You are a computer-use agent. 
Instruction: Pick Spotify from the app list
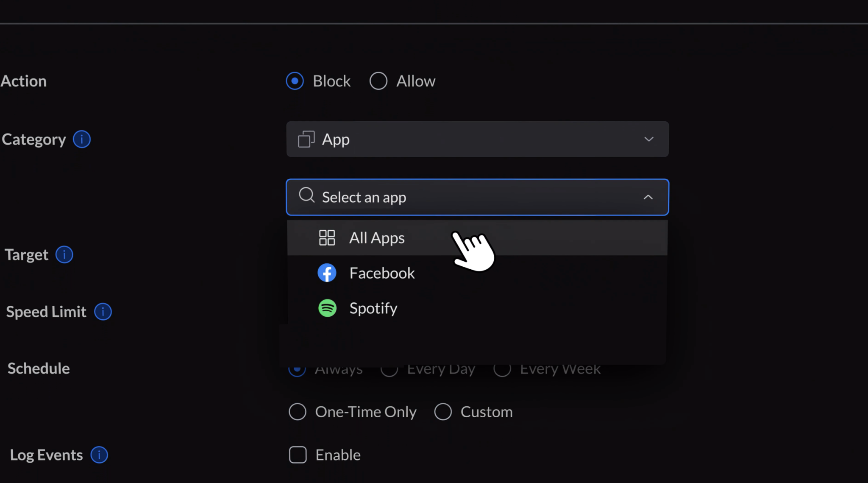(373, 308)
